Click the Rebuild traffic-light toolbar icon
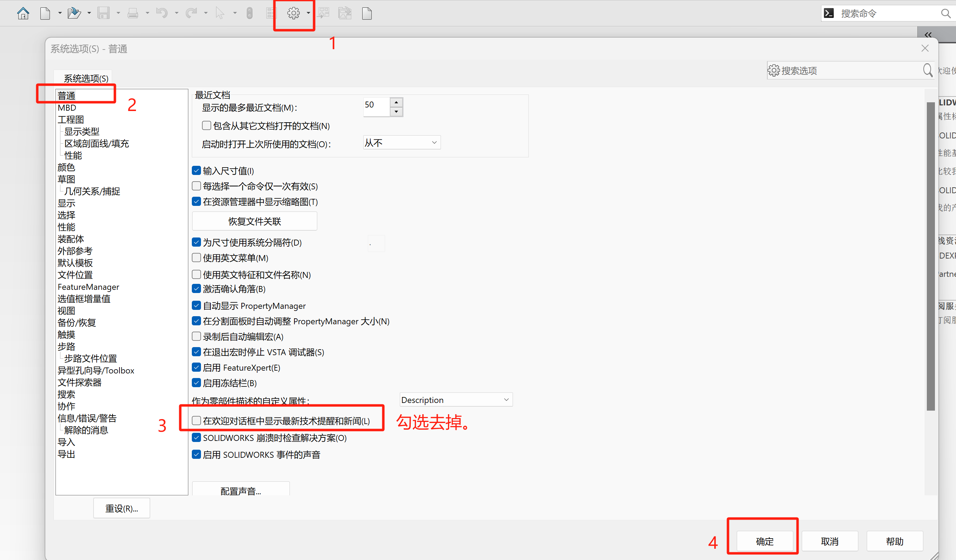This screenshot has width=956, height=560. (x=249, y=13)
